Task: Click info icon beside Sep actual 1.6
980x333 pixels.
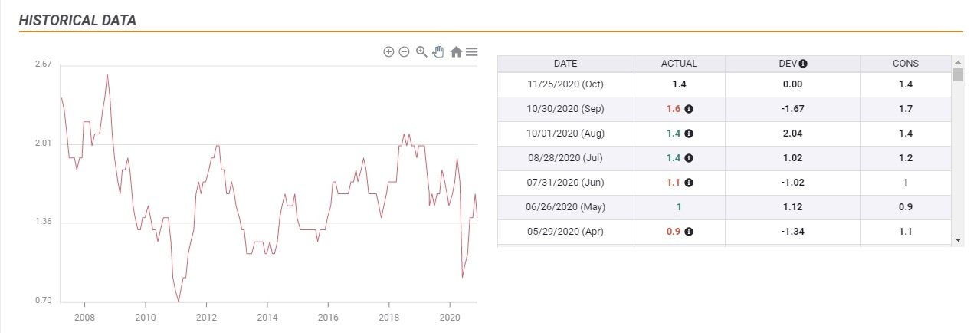Action: click(689, 109)
